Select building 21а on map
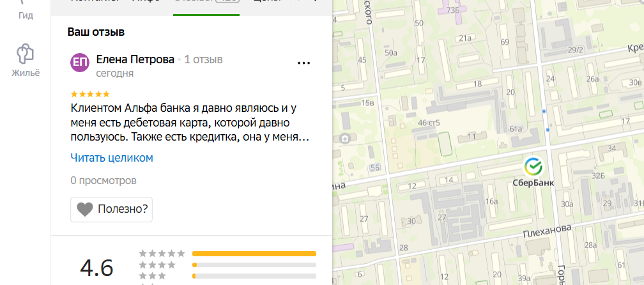 coord(465,38)
